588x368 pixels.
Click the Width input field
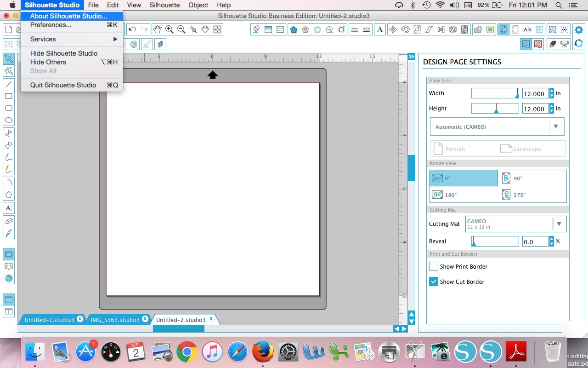pos(535,93)
